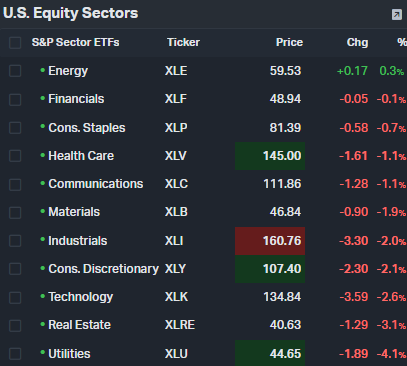Sort by the S&P Sector ETFs column header
This screenshot has width=407, height=366.
pos(76,42)
